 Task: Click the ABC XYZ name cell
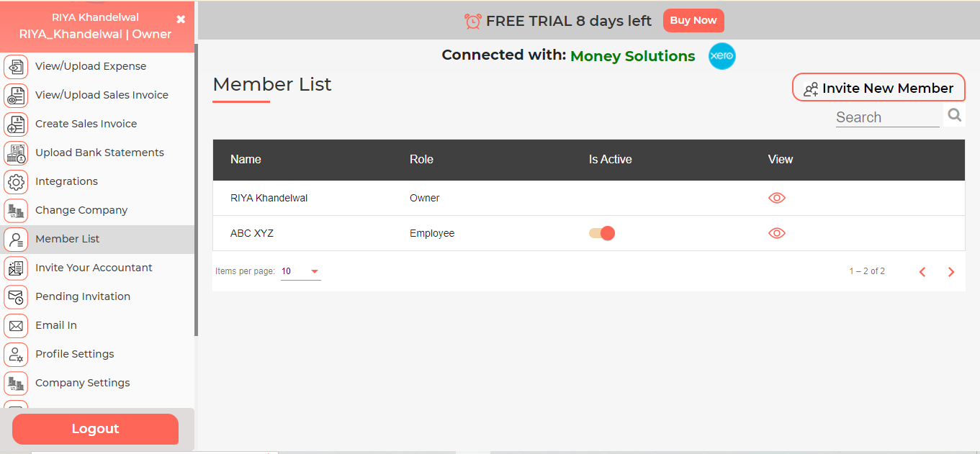[252, 233]
